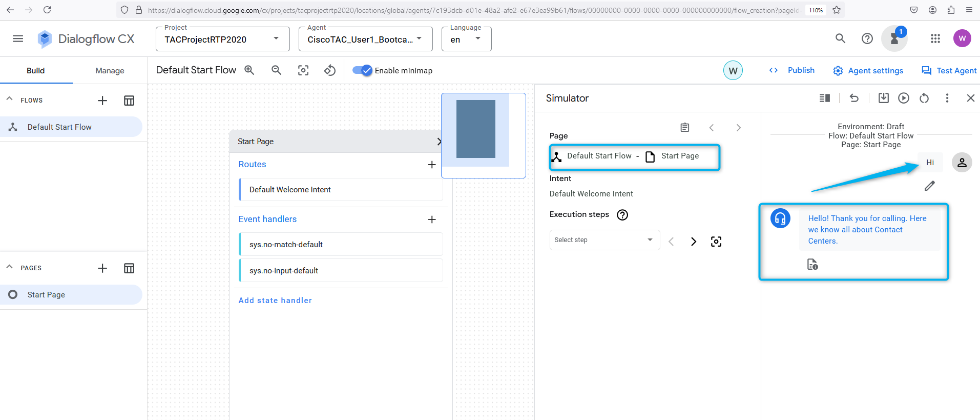Add an event handler with plus
The height and width of the screenshot is (420, 980).
(x=432, y=219)
